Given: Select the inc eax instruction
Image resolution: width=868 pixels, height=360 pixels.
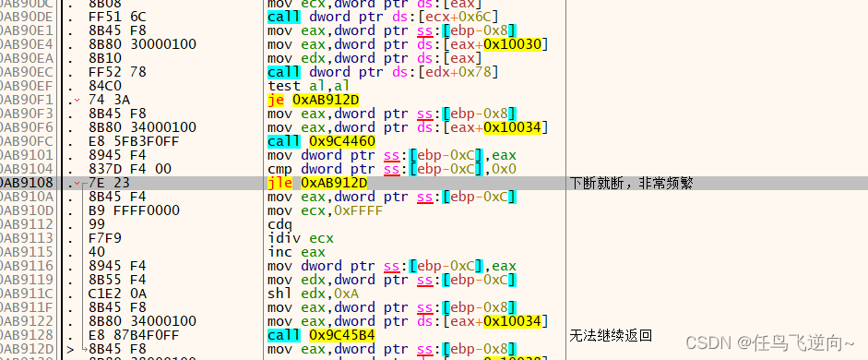Looking at the screenshot, I should click(x=296, y=253).
